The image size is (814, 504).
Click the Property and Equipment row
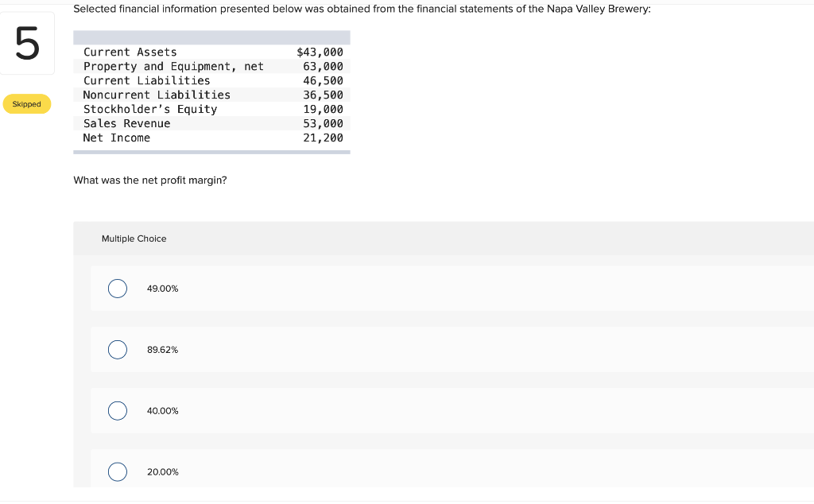pos(211,66)
